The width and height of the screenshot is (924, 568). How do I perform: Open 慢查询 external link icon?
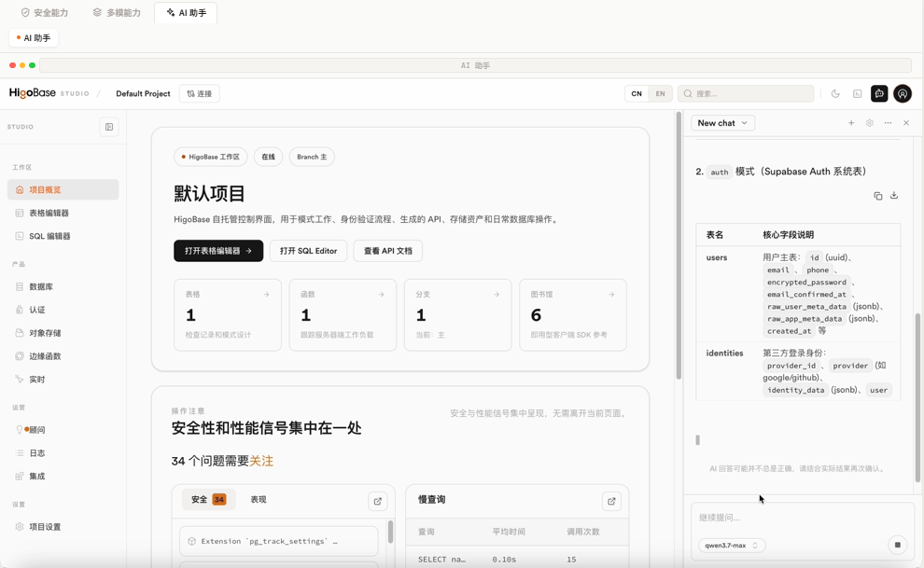(611, 502)
